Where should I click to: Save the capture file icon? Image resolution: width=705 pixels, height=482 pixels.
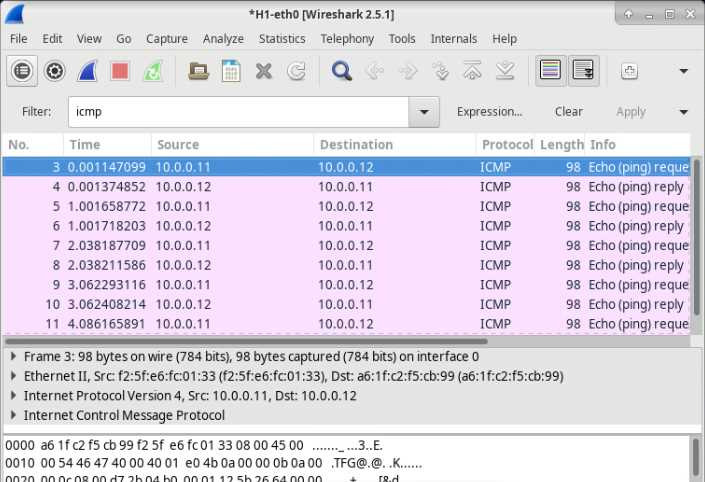pyautogui.click(x=231, y=71)
